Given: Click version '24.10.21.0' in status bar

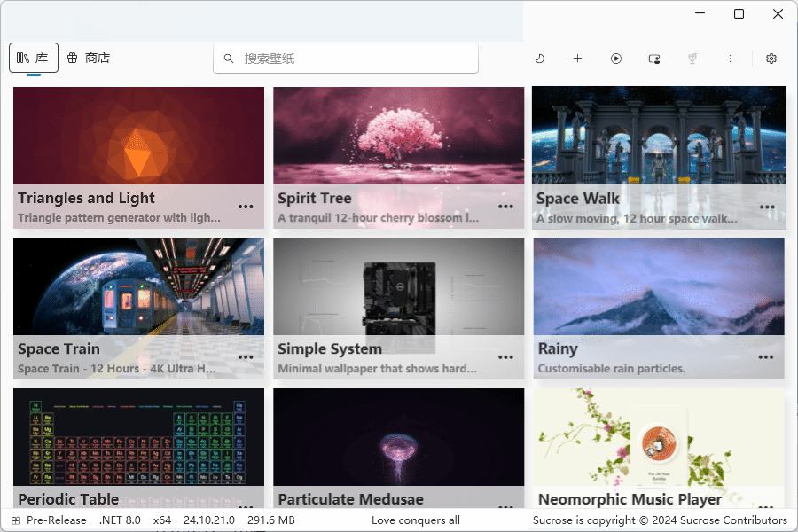Looking at the screenshot, I should point(209,520).
